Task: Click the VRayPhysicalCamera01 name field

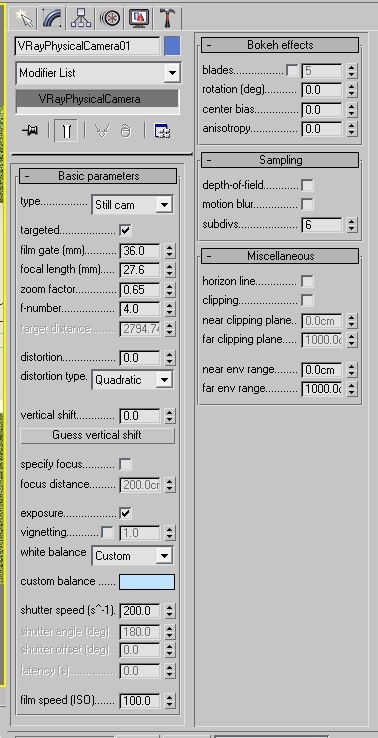Action: 88,47
